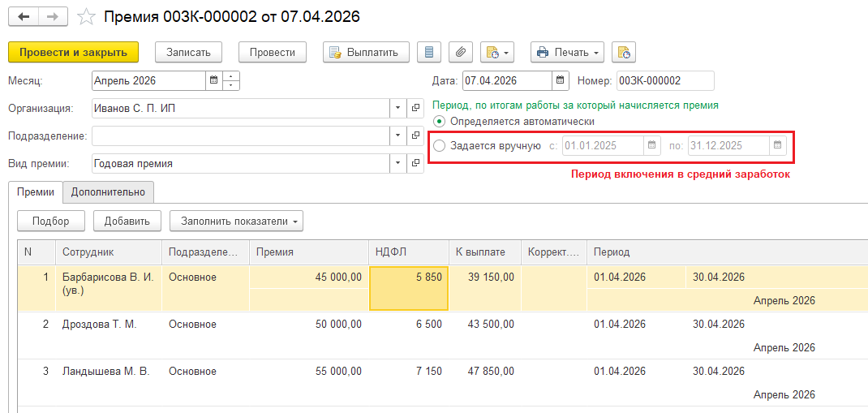Expand the Организация dropdown list
This screenshot has width=868, height=413.
click(397, 108)
